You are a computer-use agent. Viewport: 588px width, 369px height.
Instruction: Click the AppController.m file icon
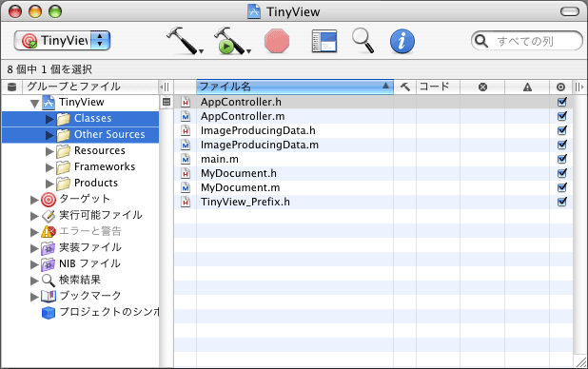coord(186,116)
